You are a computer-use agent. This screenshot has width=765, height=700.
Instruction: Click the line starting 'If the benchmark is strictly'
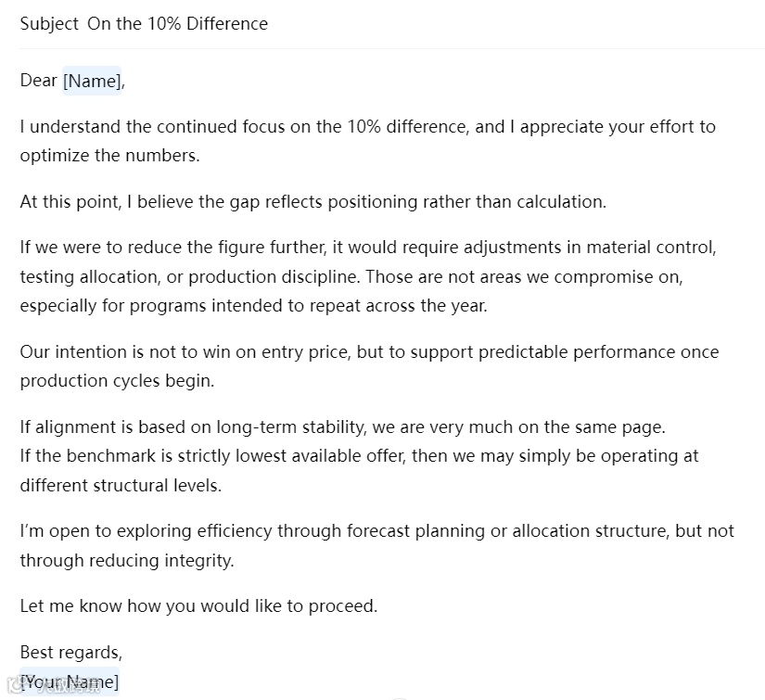coord(359,456)
